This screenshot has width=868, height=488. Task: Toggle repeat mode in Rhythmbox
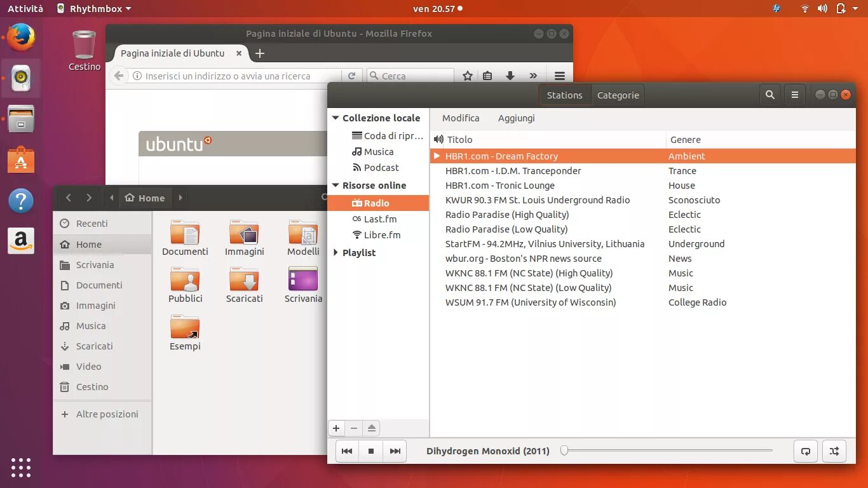(806, 451)
